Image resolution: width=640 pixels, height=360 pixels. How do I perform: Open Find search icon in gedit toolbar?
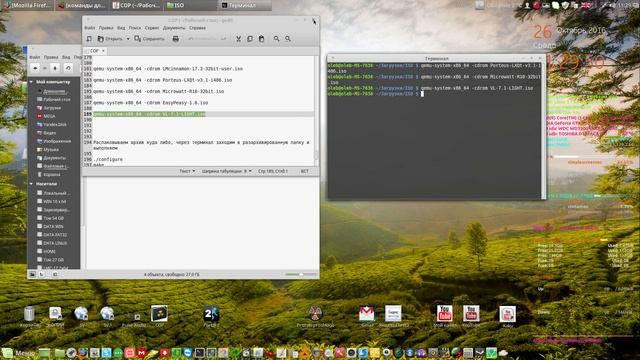pyautogui.click(x=276, y=39)
